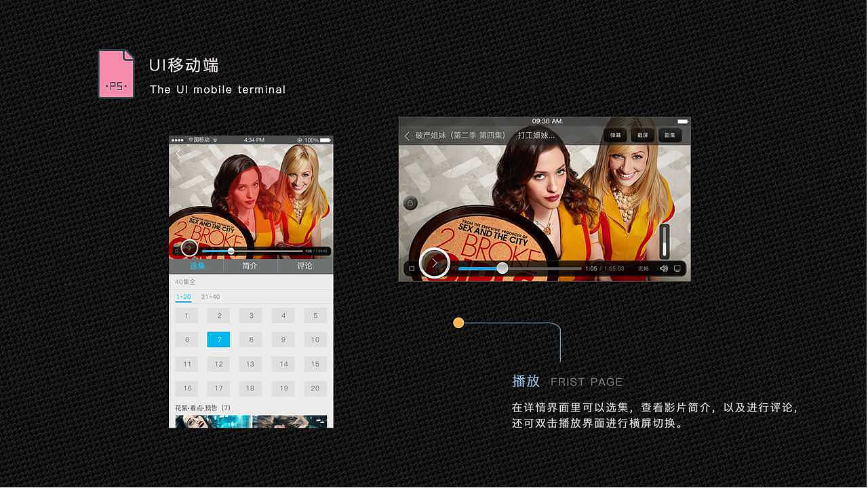The image size is (868, 488).
Task: Select episode 12
Action: tap(219, 364)
